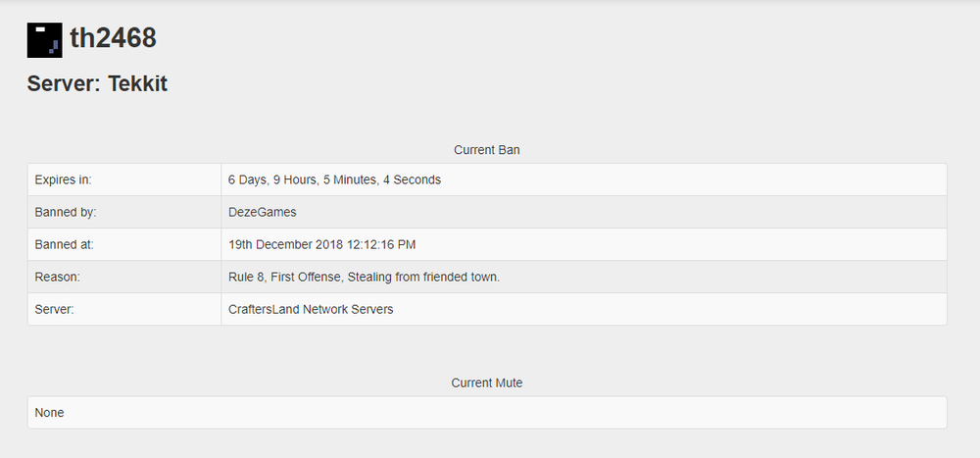Viewport: 980px width, 458px height.
Task: Click the Current Ban table caption
Action: pyautogui.click(x=486, y=150)
